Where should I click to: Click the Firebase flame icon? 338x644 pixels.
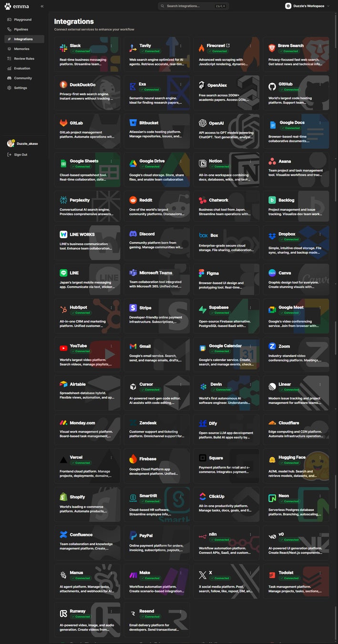click(x=133, y=459)
